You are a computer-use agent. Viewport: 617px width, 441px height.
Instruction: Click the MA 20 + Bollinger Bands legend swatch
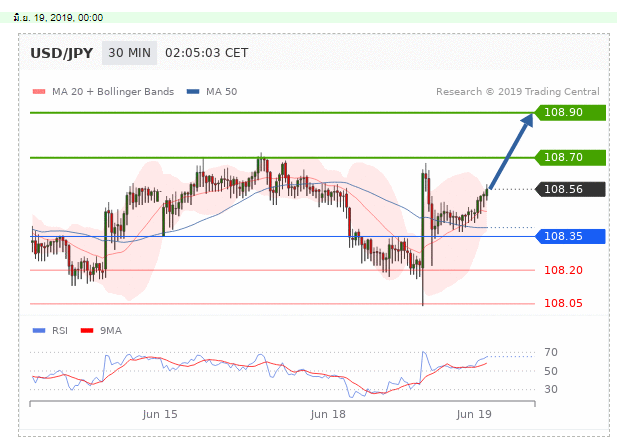(39, 92)
